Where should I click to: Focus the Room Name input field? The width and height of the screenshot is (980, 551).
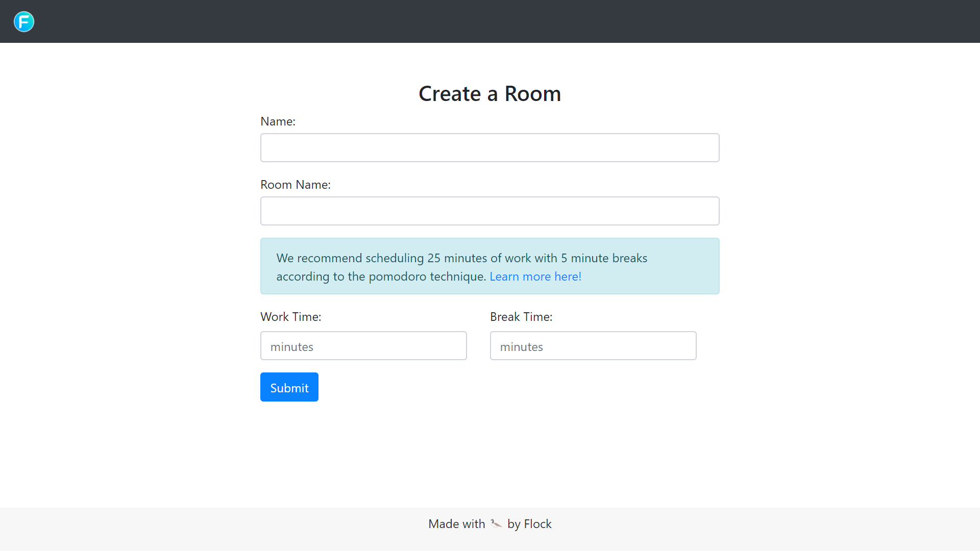(489, 211)
